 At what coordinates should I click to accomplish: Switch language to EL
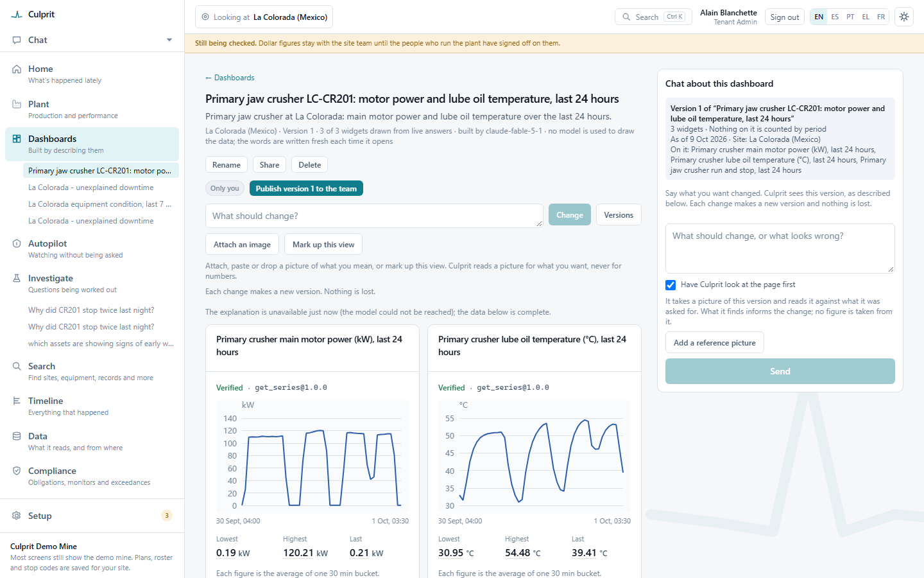[x=866, y=17]
